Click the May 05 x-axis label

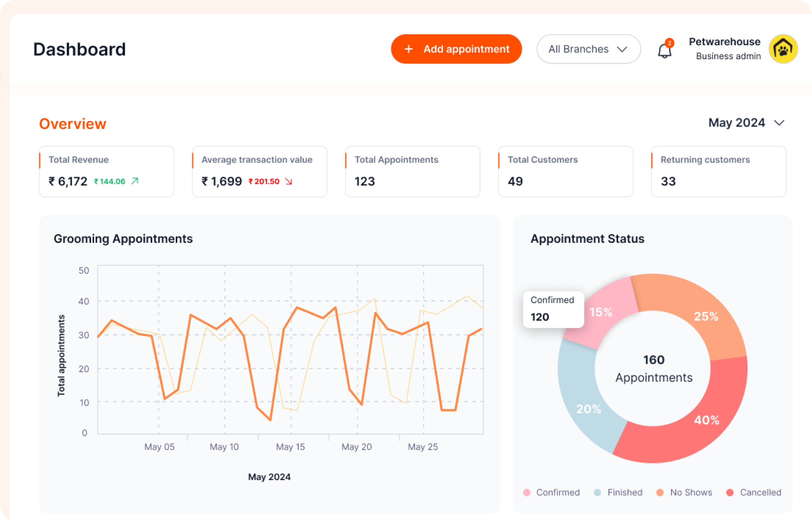(159, 446)
